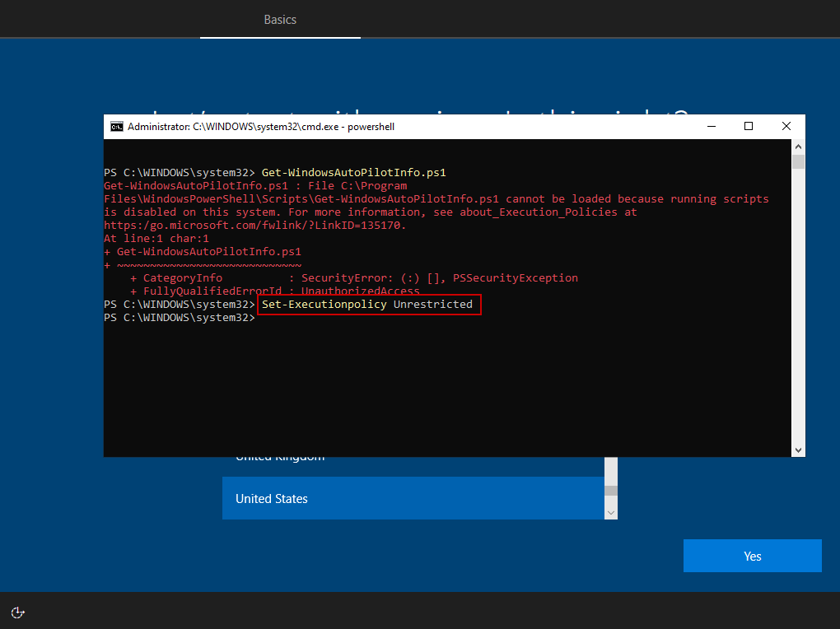Minimize the PowerShell console window
This screenshot has width=840, height=629.
710,127
